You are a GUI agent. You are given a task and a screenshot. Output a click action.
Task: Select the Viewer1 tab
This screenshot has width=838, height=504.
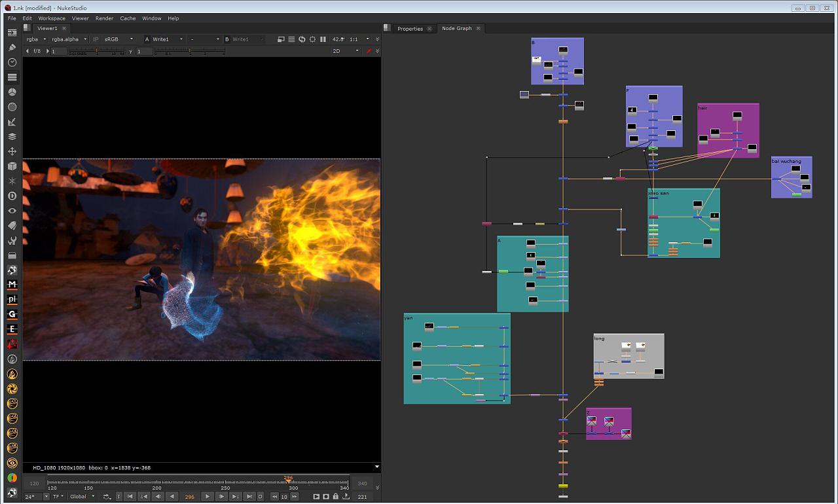tap(47, 28)
